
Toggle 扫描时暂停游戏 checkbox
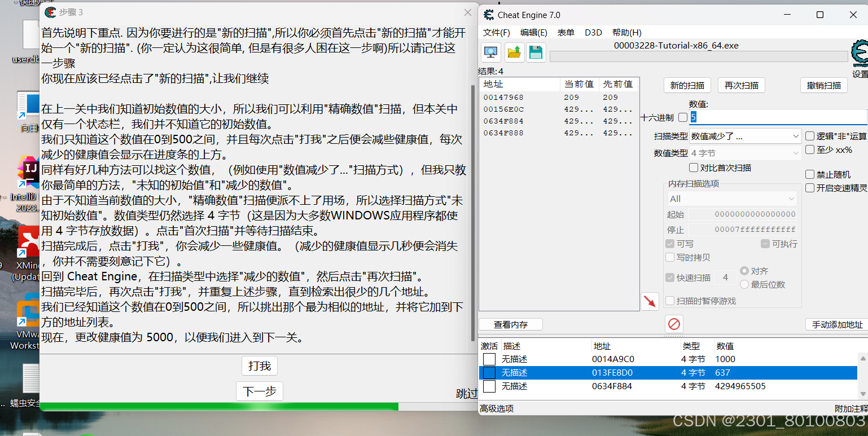click(x=670, y=301)
